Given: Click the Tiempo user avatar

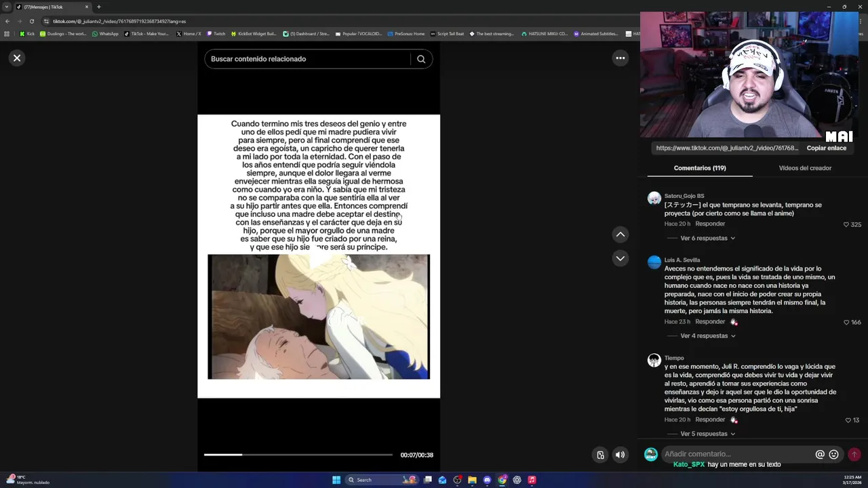Looking at the screenshot, I should click(654, 361).
